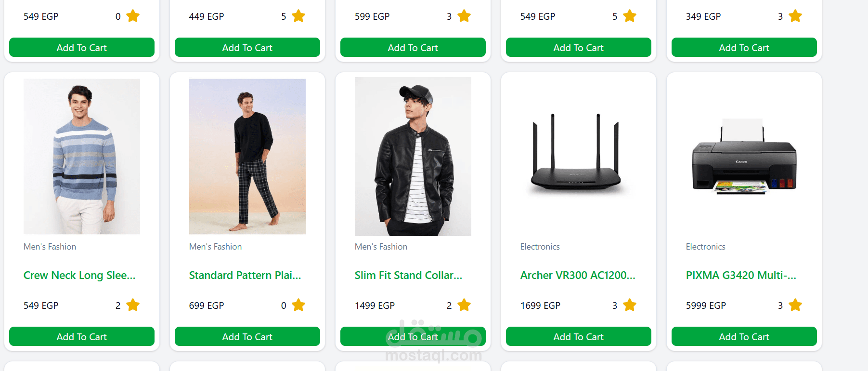
Task: Open Archer VR300 AC1200... product link
Action: (x=578, y=275)
